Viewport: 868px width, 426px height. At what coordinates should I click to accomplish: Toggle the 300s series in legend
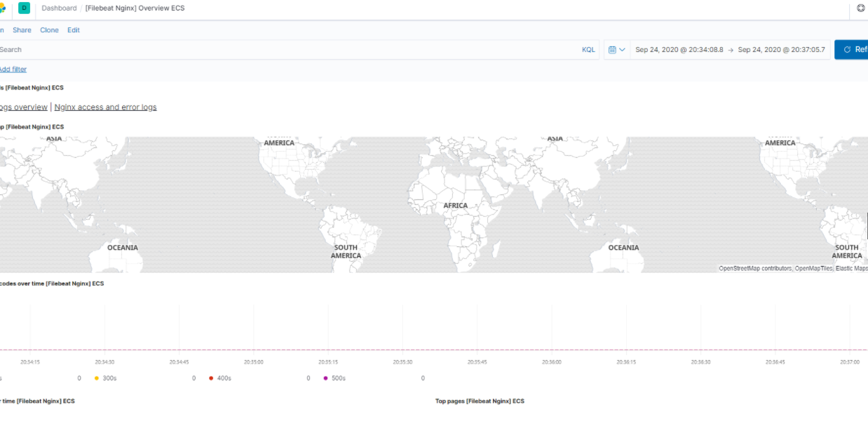pos(107,378)
